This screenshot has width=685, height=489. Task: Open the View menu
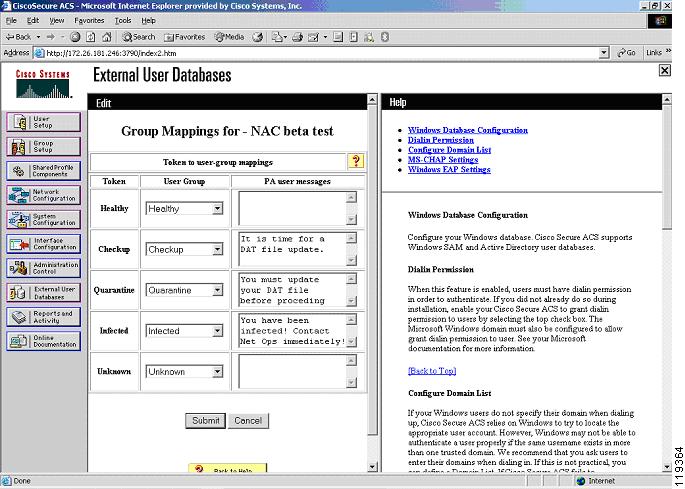[56, 21]
